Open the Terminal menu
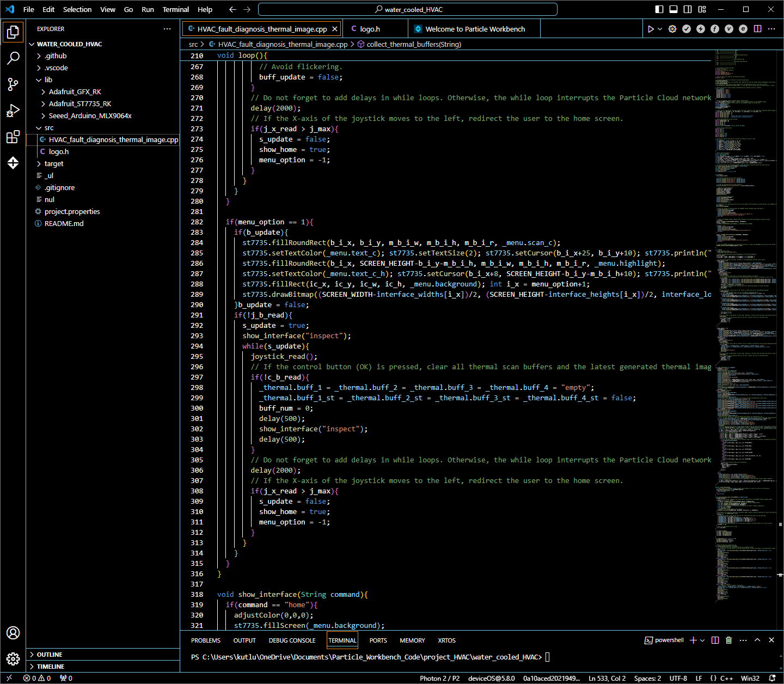The width and height of the screenshot is (784, 684). [175, 9]
